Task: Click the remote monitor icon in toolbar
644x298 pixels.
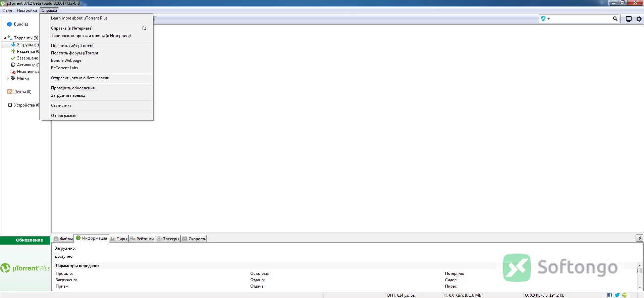Action: coord(629,19)
